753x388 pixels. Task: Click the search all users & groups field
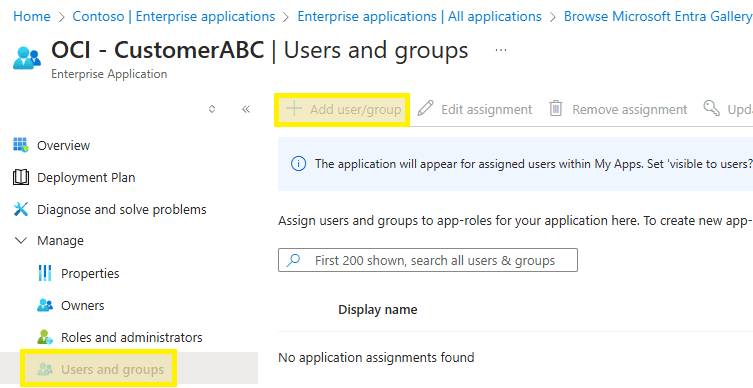tap(428, 260)
